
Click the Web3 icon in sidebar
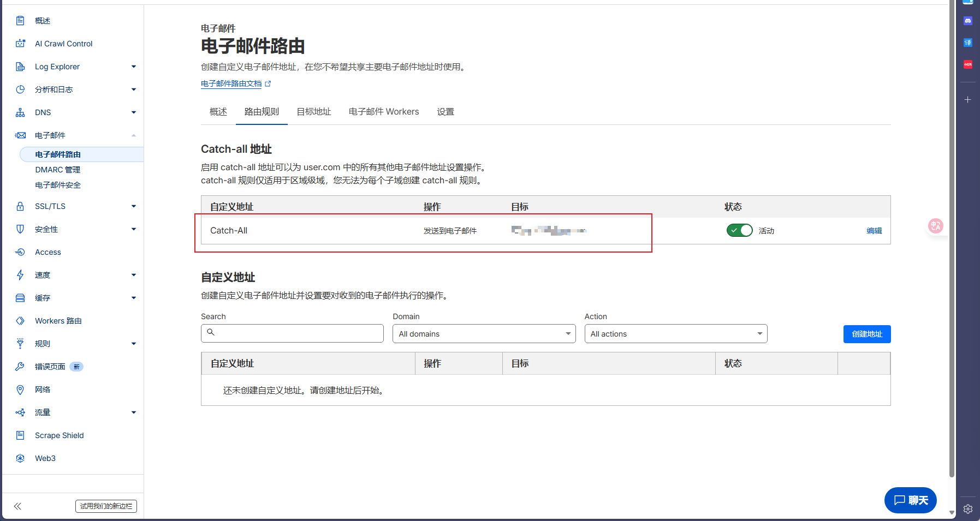pyautogui.click(x=20, y=458)
